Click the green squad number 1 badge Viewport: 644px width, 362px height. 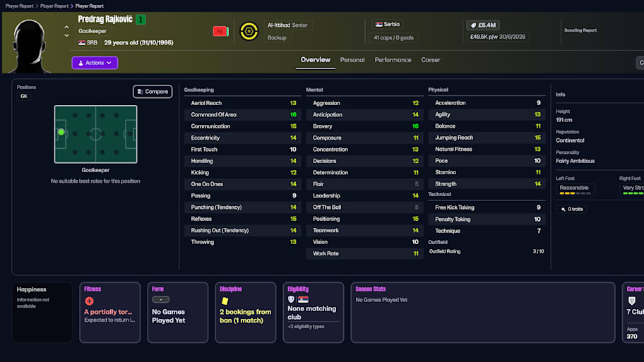[141, 19]
